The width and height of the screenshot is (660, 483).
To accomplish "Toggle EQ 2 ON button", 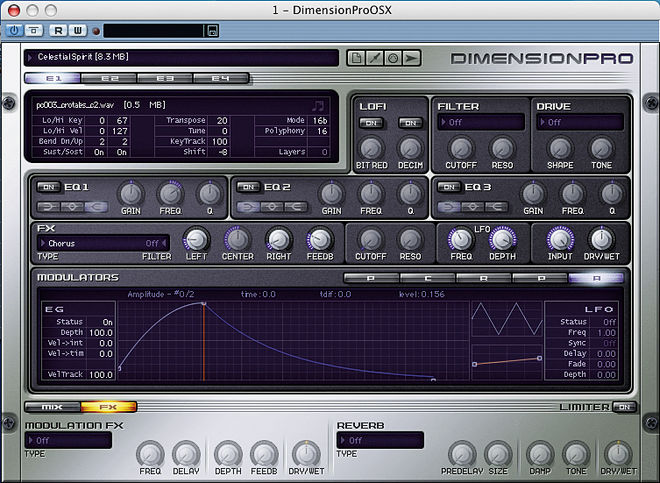I will [248, 187].
